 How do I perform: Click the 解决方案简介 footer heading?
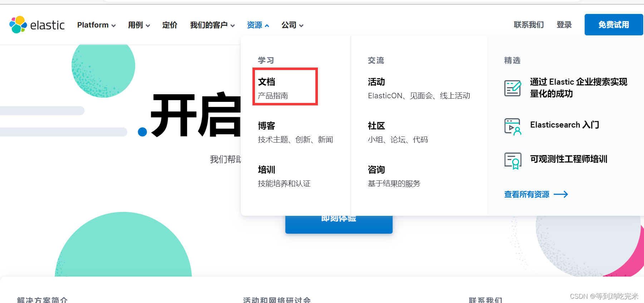point(43,300)
